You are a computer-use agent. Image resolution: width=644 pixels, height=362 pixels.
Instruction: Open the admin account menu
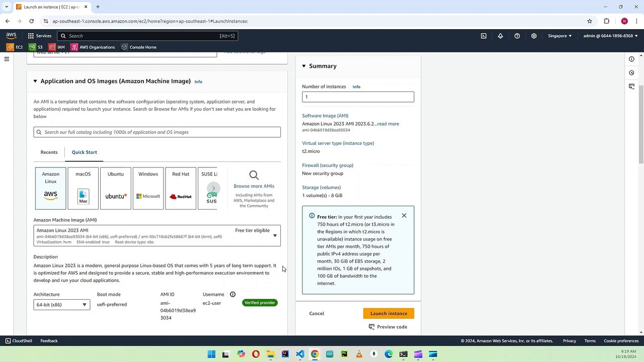pyautogui.click(x=610, y=36)
